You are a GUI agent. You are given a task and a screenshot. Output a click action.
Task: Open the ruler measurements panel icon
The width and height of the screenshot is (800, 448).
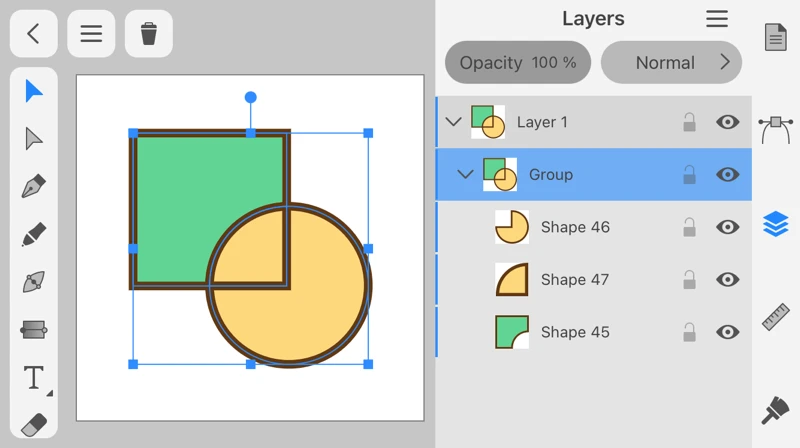tap(776, 316)
